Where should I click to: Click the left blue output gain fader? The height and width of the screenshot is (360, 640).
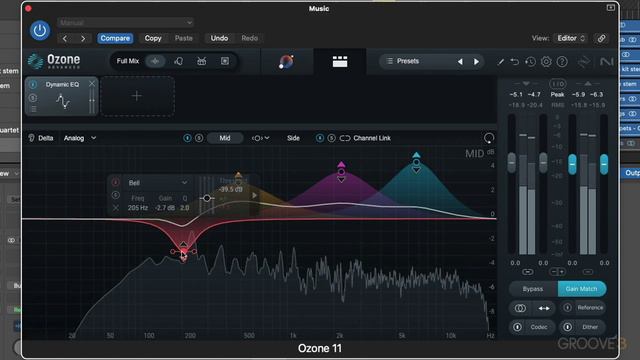(x=572, y=164)
